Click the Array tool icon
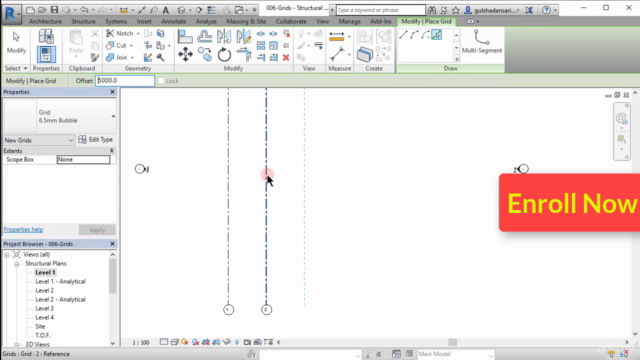640x360 pixels. (261, 46)
